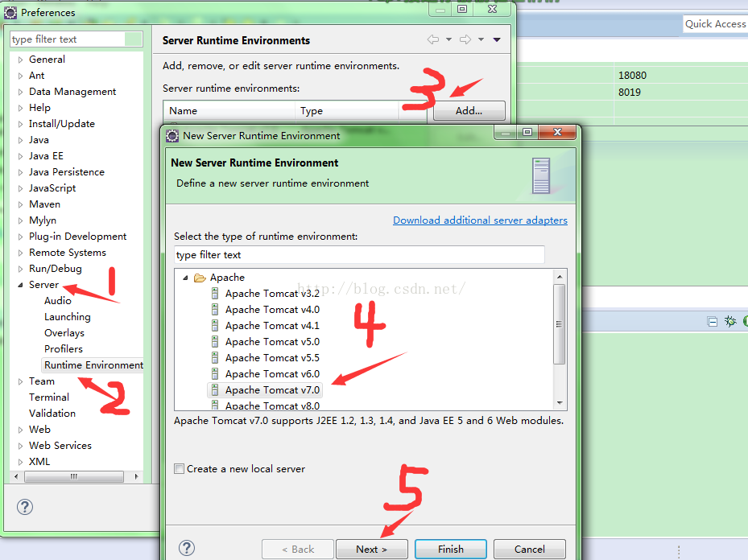Click the runtime list scroll up arrow
Screen dimensions: 748x560
(x=560, y=277)
